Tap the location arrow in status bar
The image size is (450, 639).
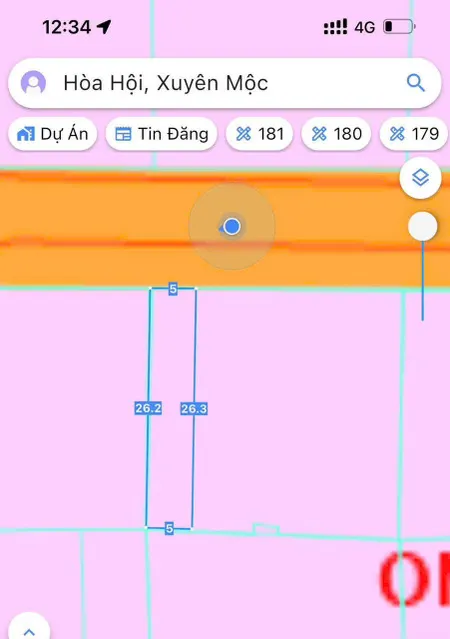pos(104,27)
